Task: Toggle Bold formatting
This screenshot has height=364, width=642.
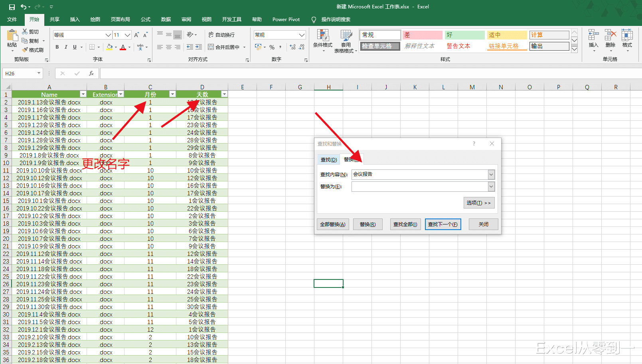Action: point(57,47)
